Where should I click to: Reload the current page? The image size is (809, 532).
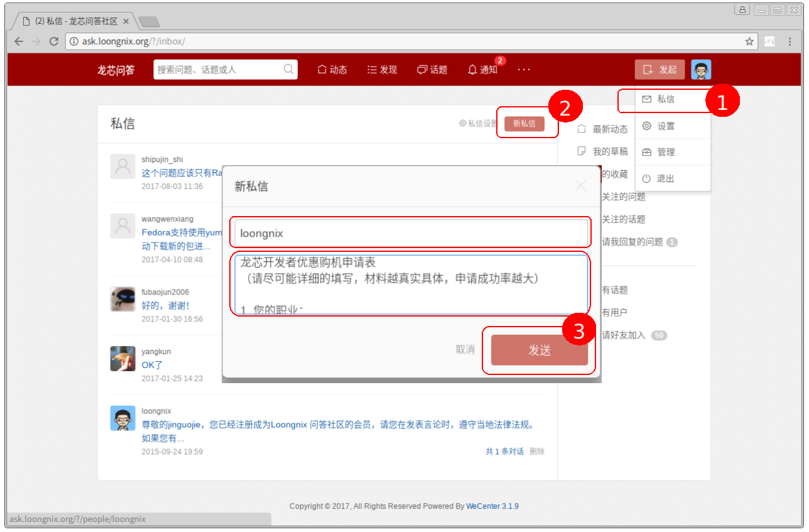(x=54, y=41)
